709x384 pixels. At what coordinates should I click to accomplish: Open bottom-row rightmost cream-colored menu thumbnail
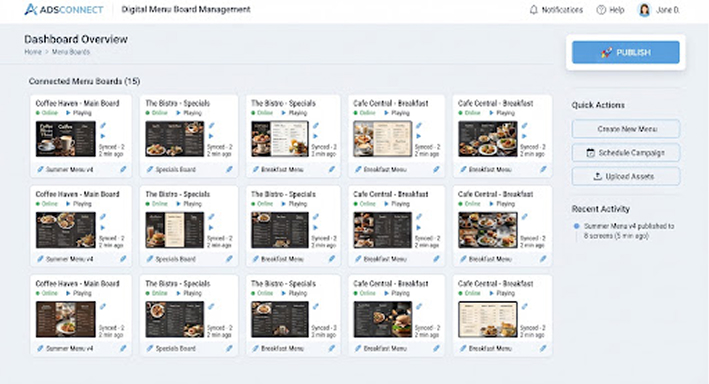pyautogui.click(x=488, y=319)
